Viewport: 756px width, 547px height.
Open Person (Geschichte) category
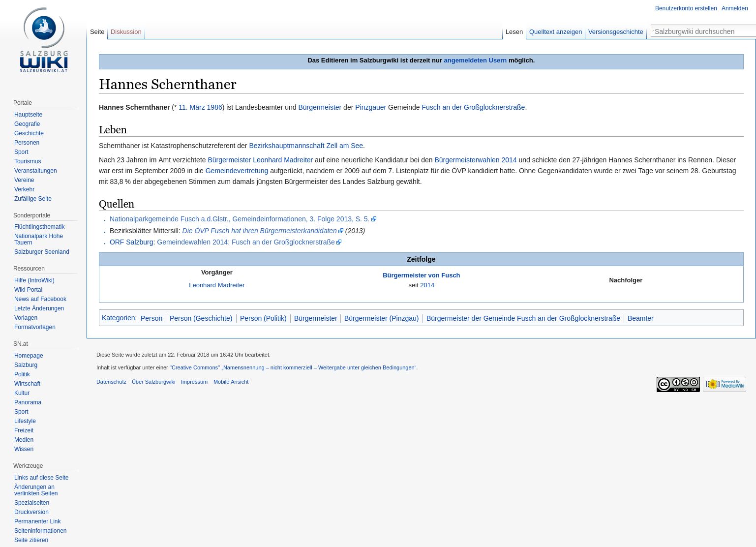click(201, 318)
